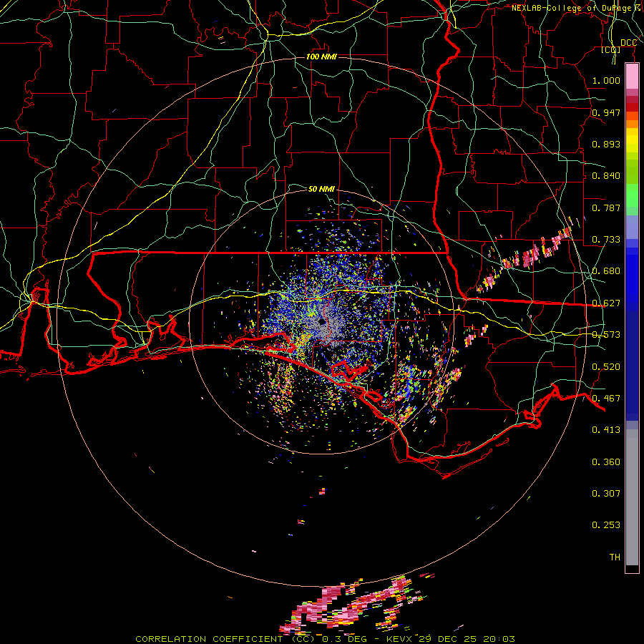644x644 pixels.
Task: Select the 0.787 scale value
Action: click(x=606, y=208)
